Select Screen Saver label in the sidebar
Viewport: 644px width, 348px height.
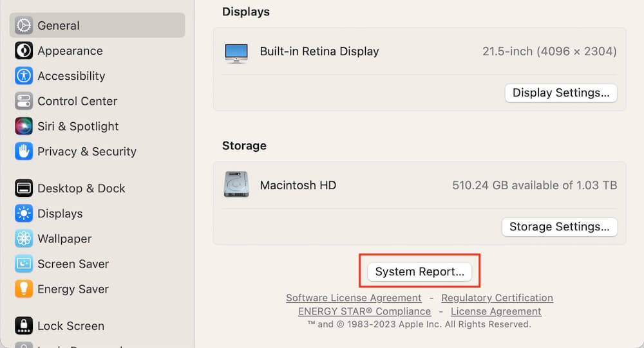click(x=73, y=264)
